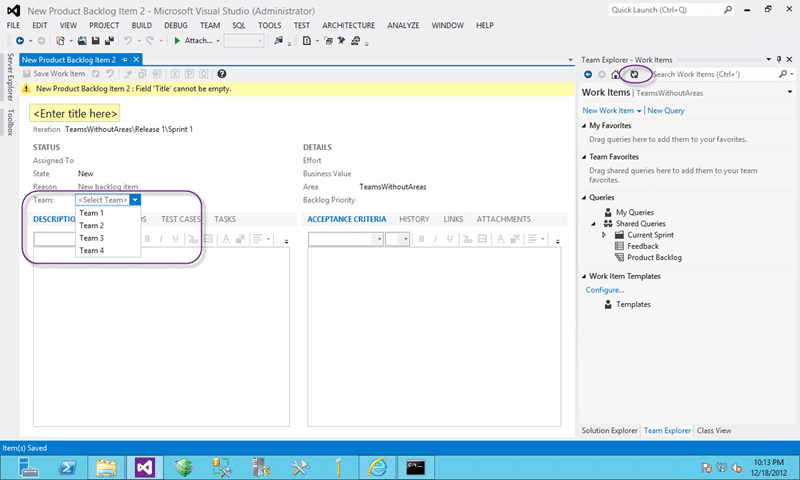800x480 pixels.
Task: Click the Search Work Items field
Action: point(714,74)
